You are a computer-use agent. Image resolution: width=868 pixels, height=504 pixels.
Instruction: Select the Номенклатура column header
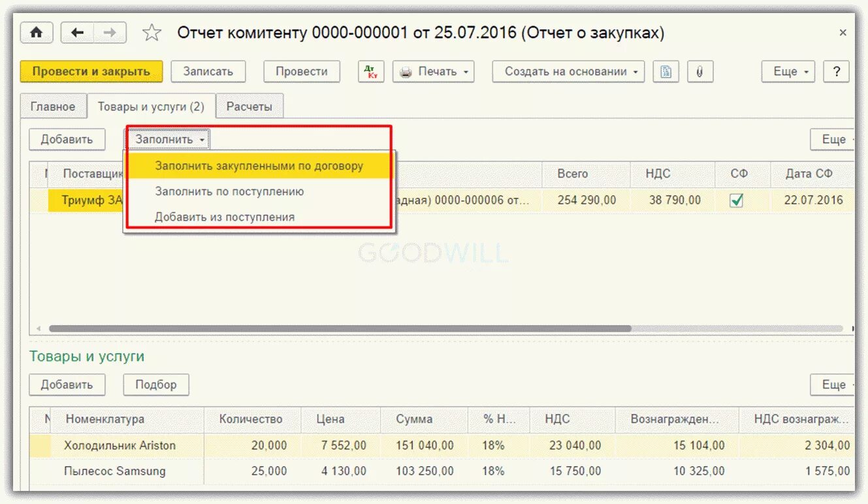point(128,420)
